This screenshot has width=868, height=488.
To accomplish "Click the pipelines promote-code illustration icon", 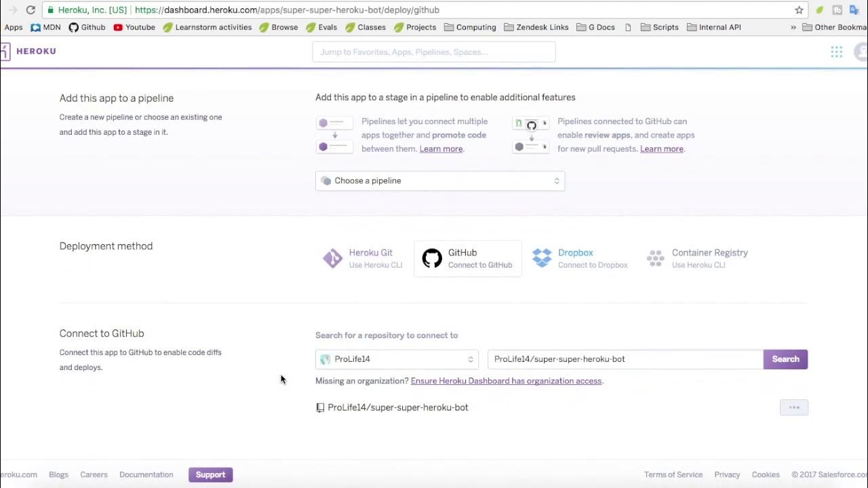I will click(334, 134).
